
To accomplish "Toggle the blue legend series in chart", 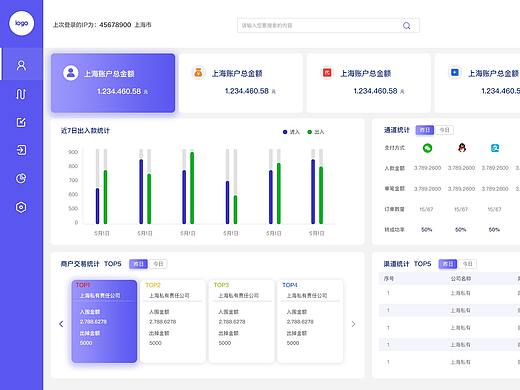I will click(291, 132).
